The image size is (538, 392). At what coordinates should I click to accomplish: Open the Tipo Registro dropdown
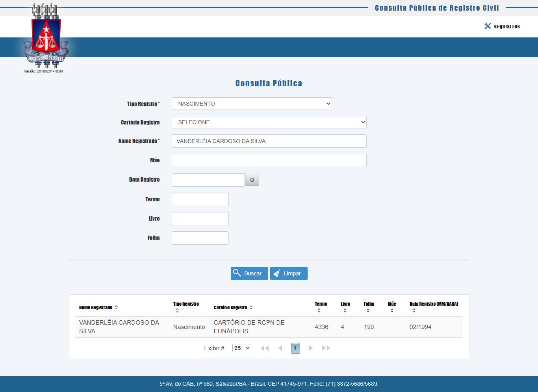tap(252, 104)
